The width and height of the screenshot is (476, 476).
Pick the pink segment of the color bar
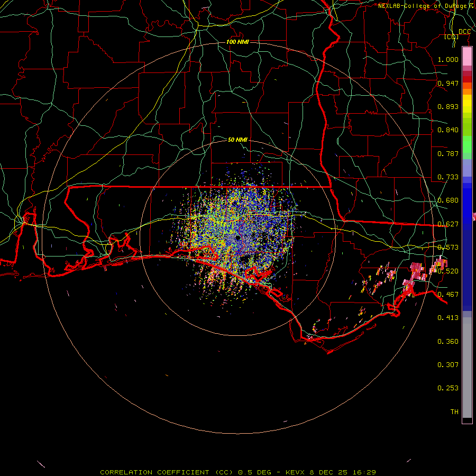coord(467,57)
